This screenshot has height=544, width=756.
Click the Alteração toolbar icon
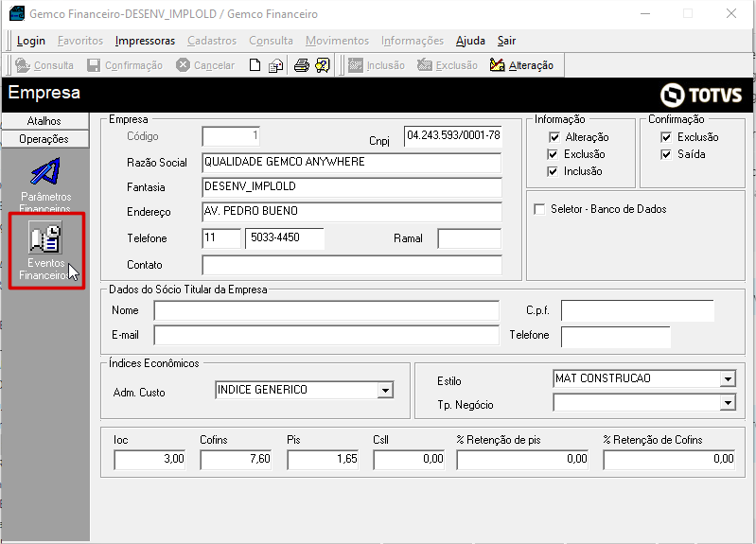coord(497,64)
